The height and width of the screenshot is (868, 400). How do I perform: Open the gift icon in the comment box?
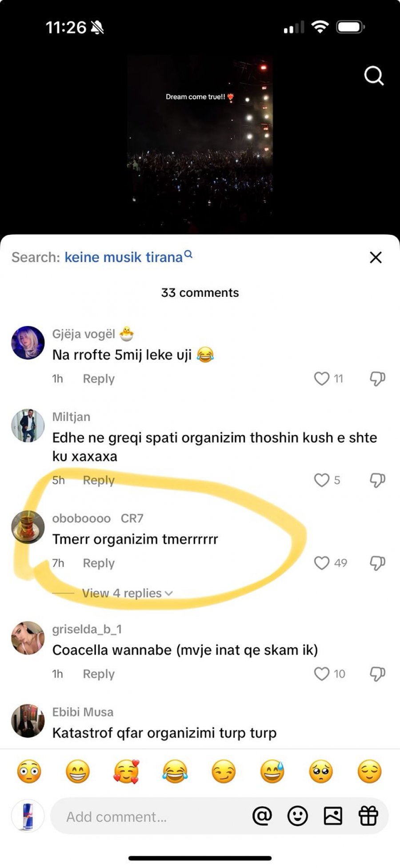pyautogui.click(x=368, y=816)
